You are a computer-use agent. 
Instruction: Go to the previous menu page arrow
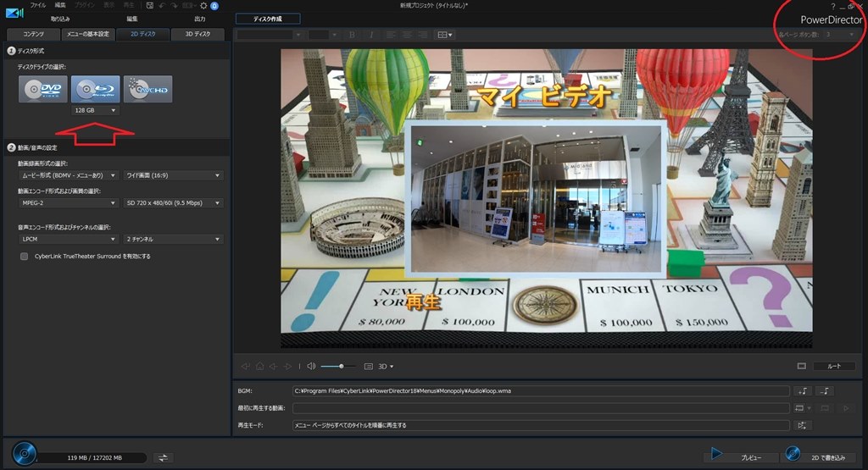pos(273,366)
